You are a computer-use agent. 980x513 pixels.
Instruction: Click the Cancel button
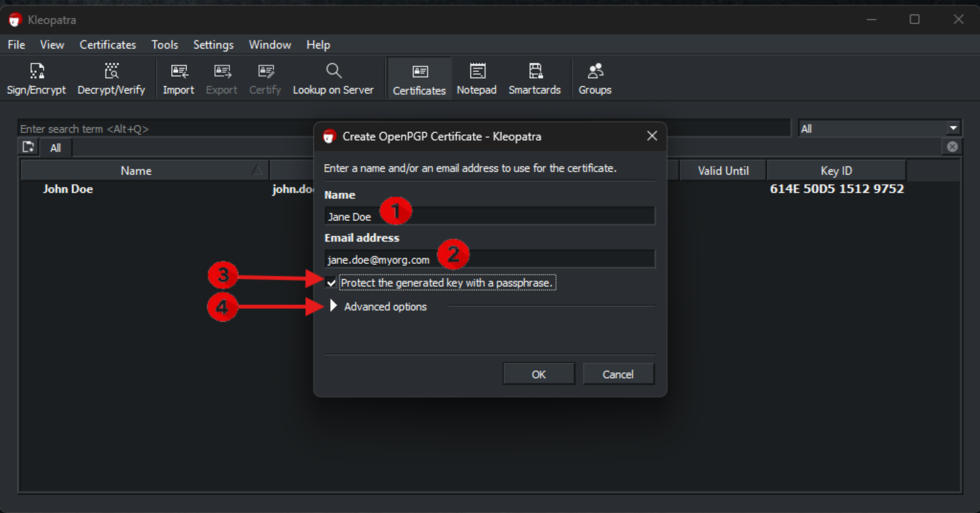tap(618, 374)
